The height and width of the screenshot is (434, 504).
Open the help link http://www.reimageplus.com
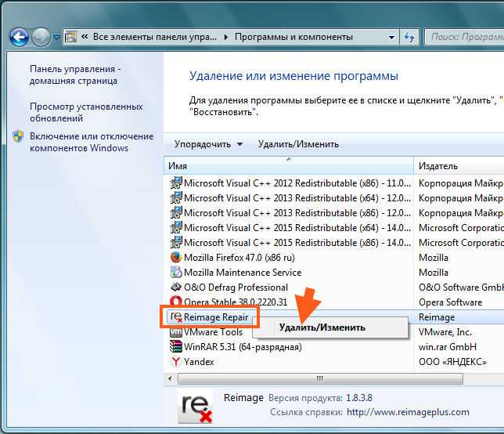point(408,412)
